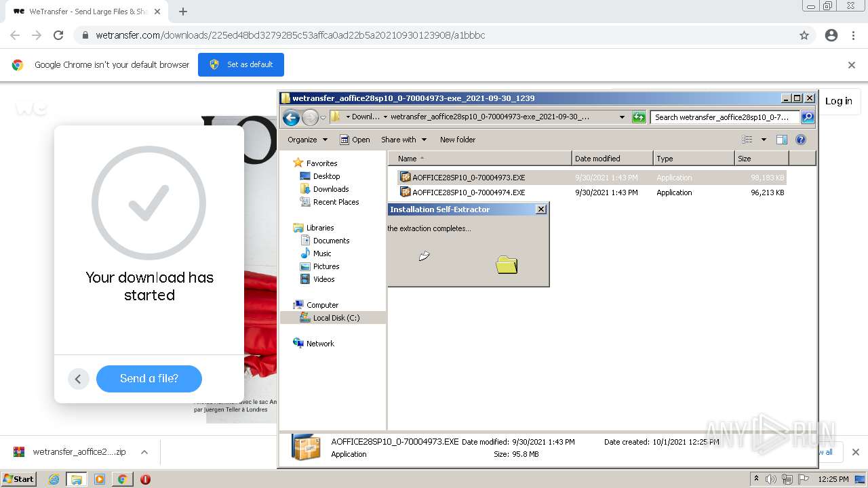Select Network in navigation pane
The image size is (868, 488).
pyautogui.click(x=314, y=344)
